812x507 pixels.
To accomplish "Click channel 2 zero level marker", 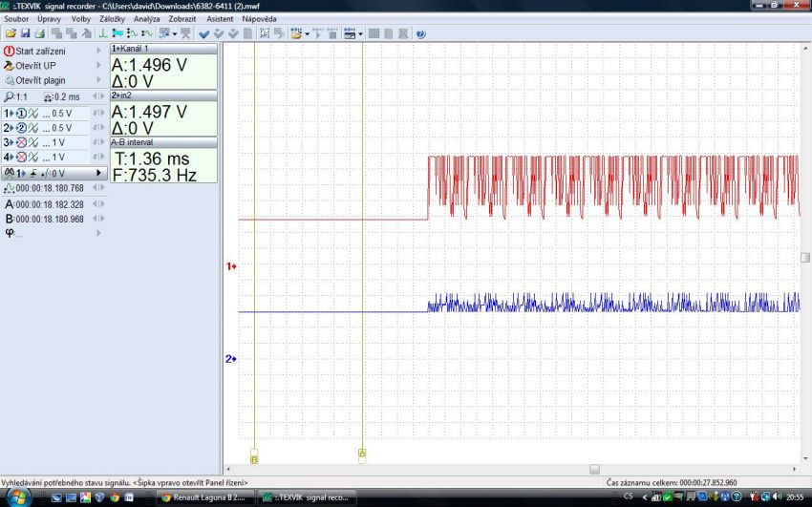I will tap(231, 358).
